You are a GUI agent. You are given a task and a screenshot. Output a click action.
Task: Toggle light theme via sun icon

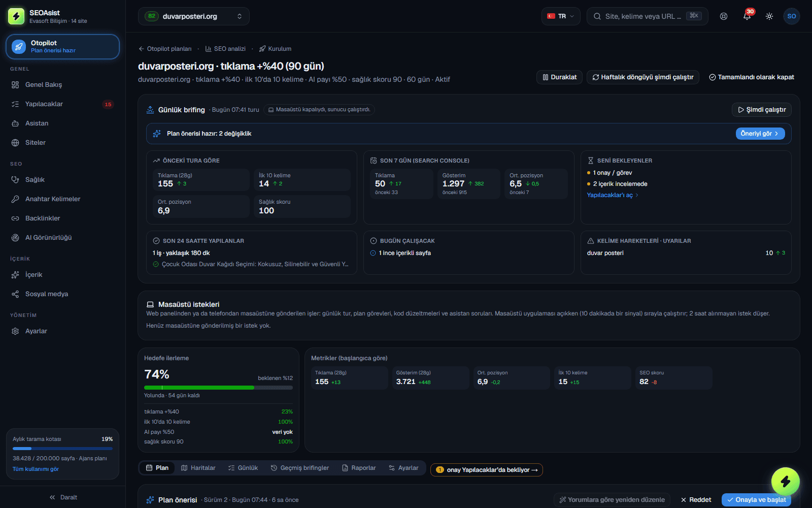[769, 16]
